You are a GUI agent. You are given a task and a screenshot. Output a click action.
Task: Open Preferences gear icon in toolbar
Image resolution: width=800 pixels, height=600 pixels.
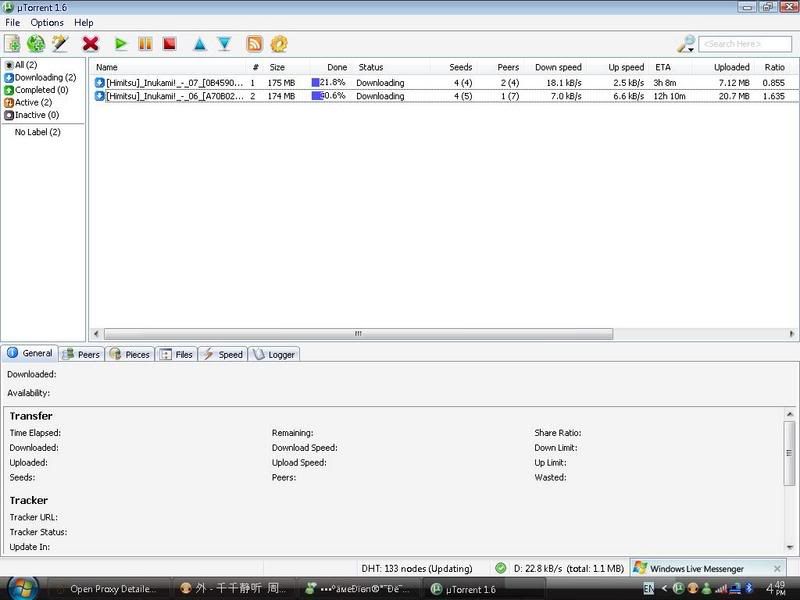click(279, 44)
